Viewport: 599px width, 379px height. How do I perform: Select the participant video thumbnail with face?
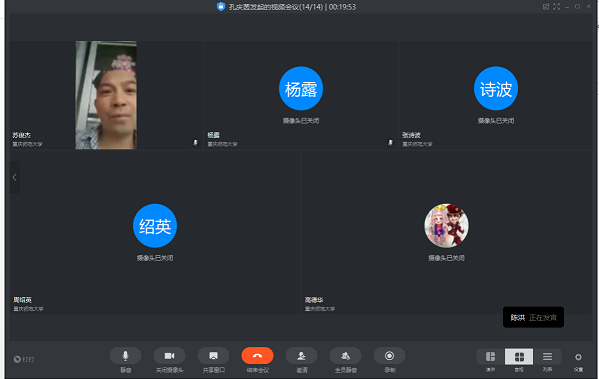point(106,95)
